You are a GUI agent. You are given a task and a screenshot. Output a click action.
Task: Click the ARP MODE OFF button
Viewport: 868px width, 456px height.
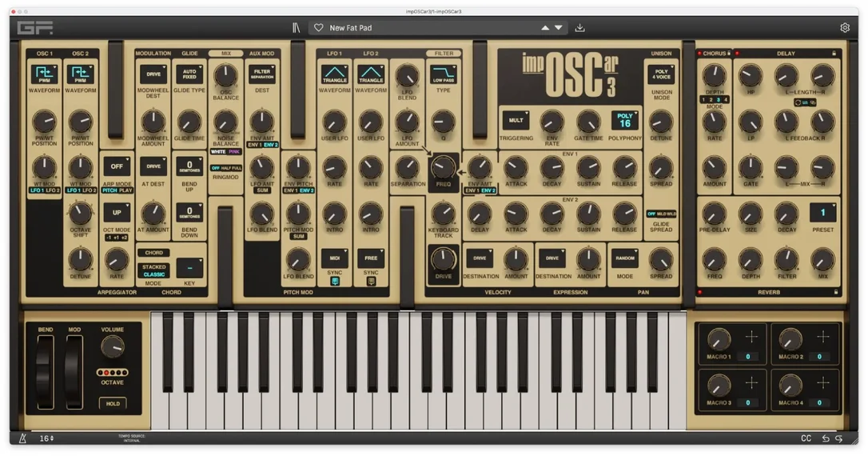click(x=117, y=166)
